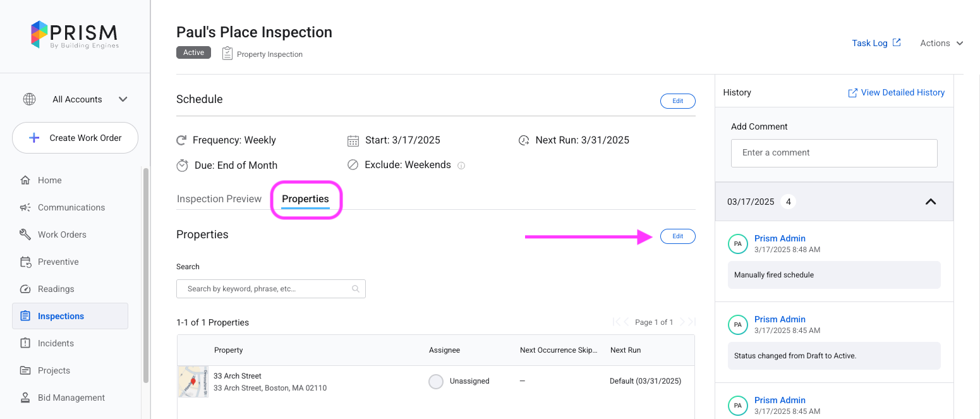Click the Readings gauge icon

click(25, 289)
